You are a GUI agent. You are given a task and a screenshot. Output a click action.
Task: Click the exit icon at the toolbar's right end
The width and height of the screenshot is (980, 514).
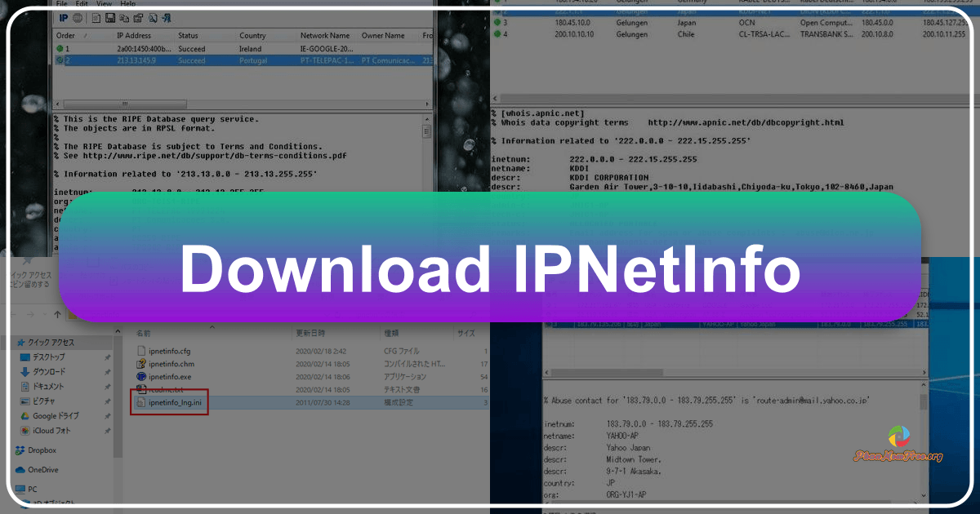(167, 17)
